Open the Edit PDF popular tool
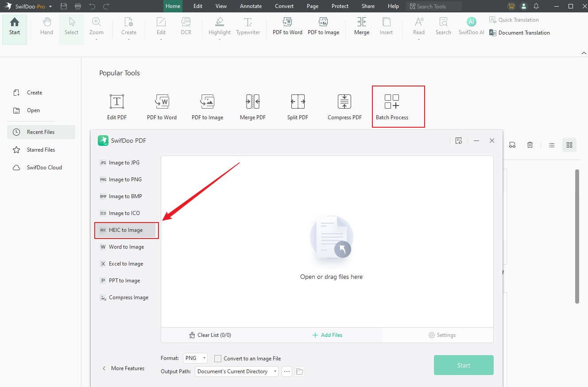The width and height of the screenshot is (588, 387). [x=116, y=106]
